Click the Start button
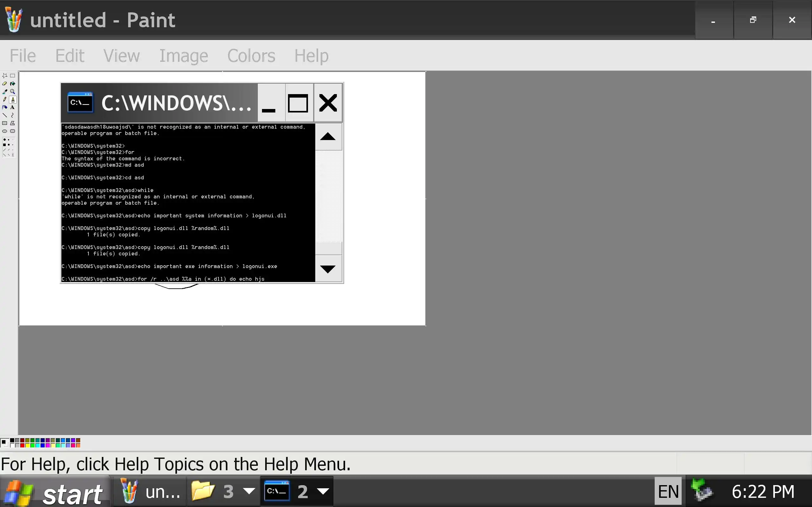Viewport: 812px width, 507px height. [x=56, y=492]
